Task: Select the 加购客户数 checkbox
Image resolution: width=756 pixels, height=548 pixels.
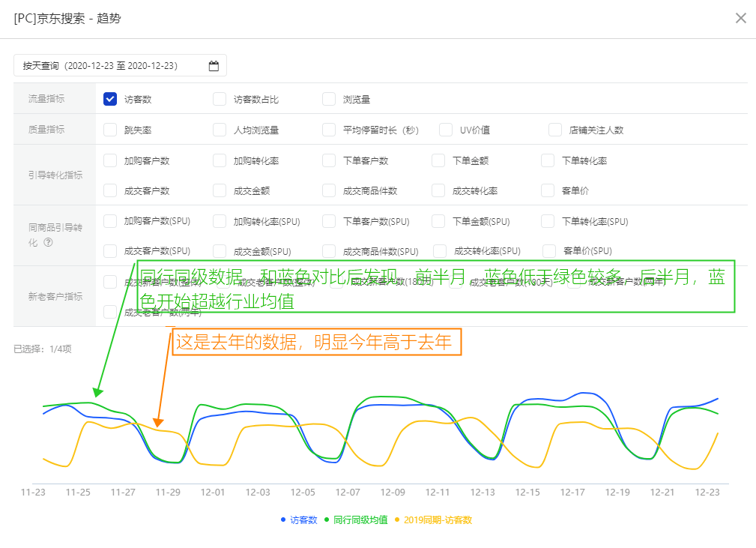Action: (110, 160)
